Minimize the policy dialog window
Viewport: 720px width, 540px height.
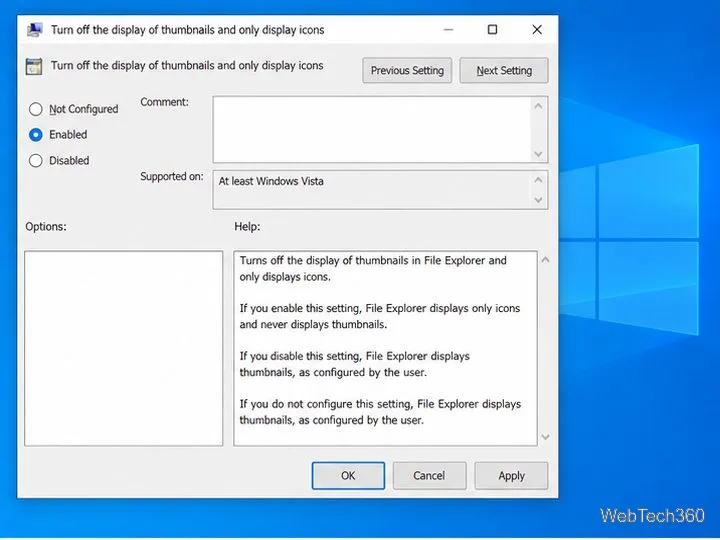coord(448,30)
